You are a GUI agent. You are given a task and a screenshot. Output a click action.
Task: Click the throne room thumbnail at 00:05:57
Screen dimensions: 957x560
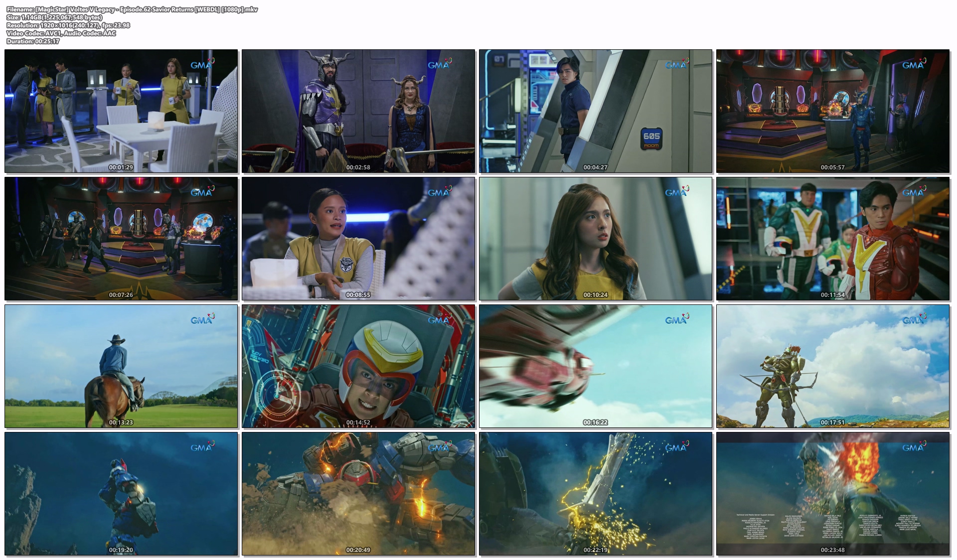click(833, 111)
